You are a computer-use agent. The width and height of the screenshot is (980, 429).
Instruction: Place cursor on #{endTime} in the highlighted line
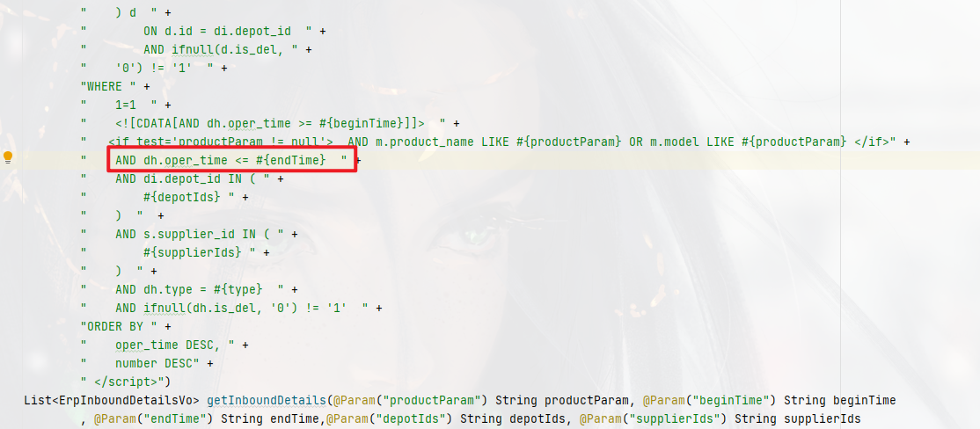click(290, 161)
